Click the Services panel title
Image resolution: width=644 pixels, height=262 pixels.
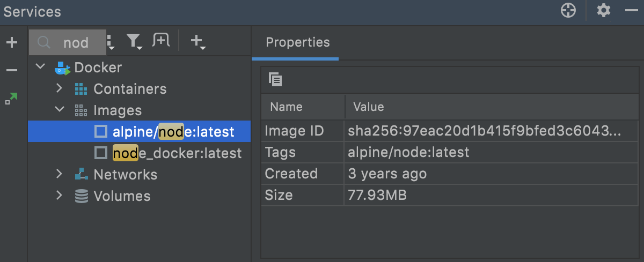point(32,11)
